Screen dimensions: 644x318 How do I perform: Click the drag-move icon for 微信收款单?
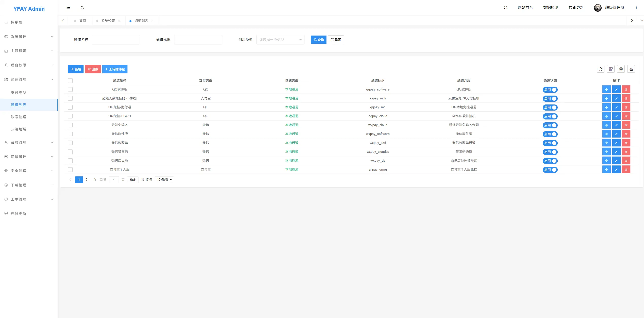pos(606,143)
